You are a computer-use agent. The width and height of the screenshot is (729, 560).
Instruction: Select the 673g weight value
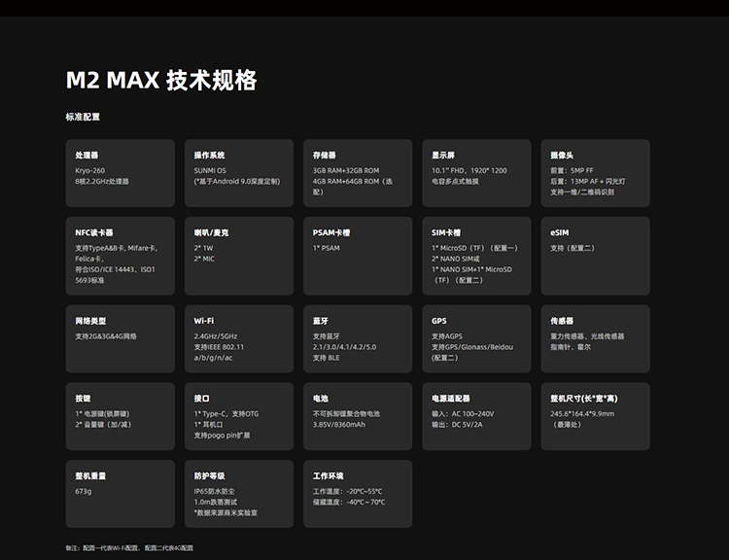[x=84, y=491]
